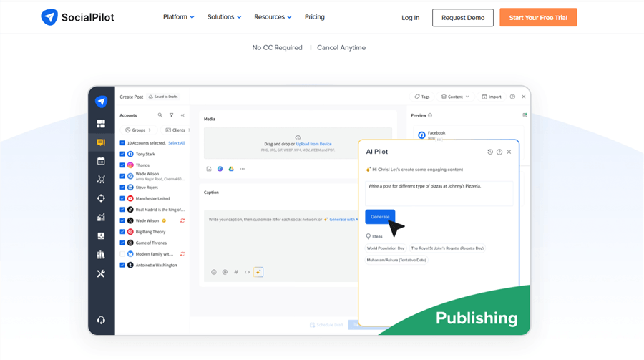
Task: Click the Request Demo button
Action: point(463,18)
